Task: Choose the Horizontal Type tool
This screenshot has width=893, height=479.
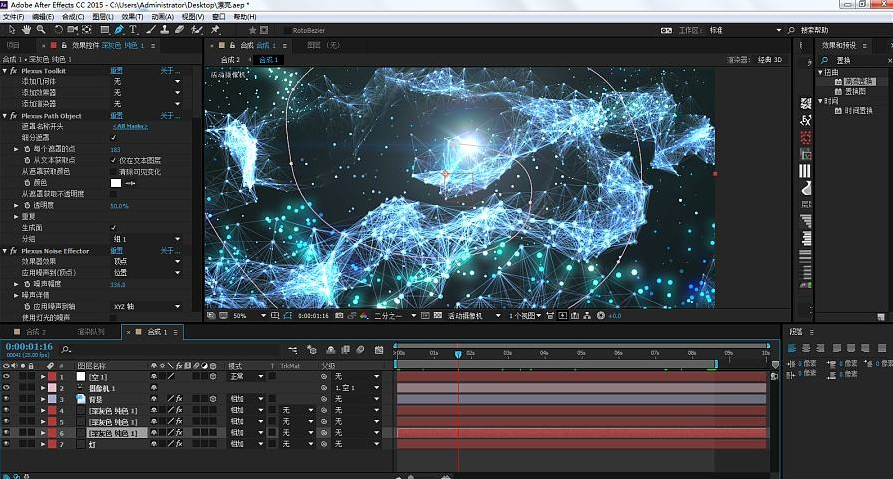Action: pyautogui.click(x=133, y=30)
